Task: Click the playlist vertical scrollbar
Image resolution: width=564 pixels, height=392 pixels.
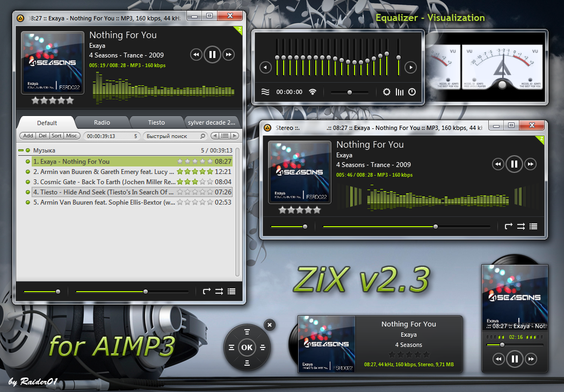Action: [237, 212]
